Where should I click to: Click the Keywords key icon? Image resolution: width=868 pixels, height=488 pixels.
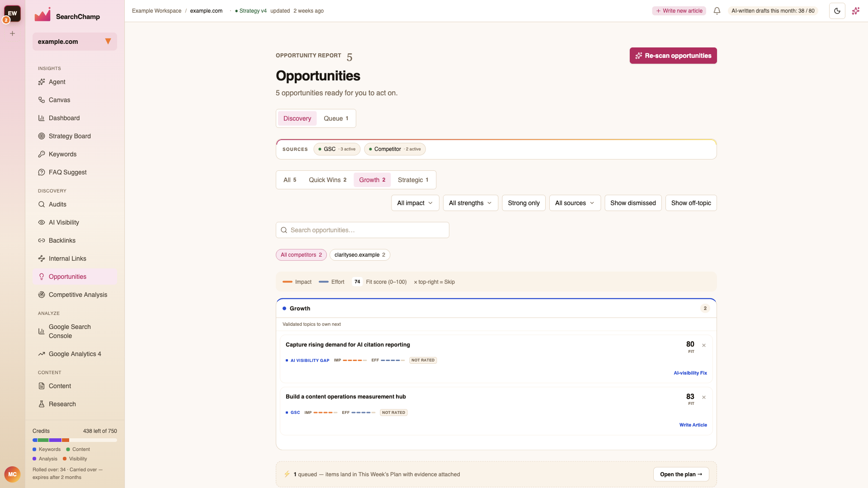(x=42, y=154)
